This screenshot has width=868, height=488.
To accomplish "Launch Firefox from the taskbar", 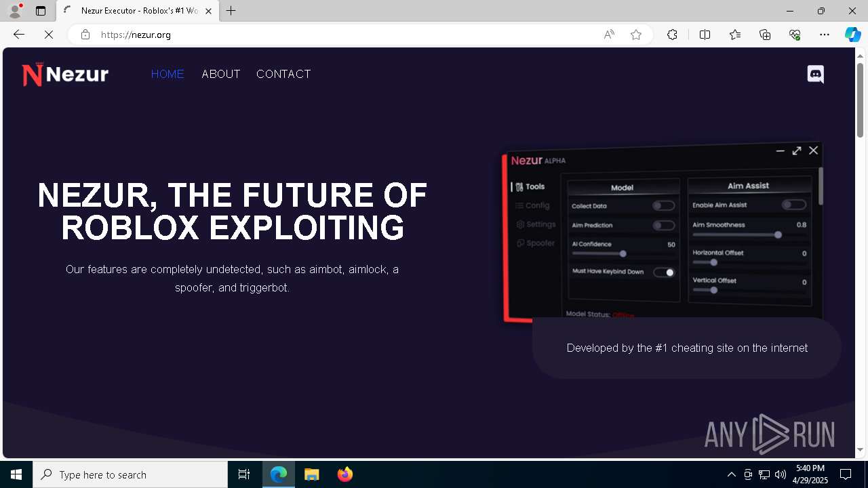I will tap(344, 474).
